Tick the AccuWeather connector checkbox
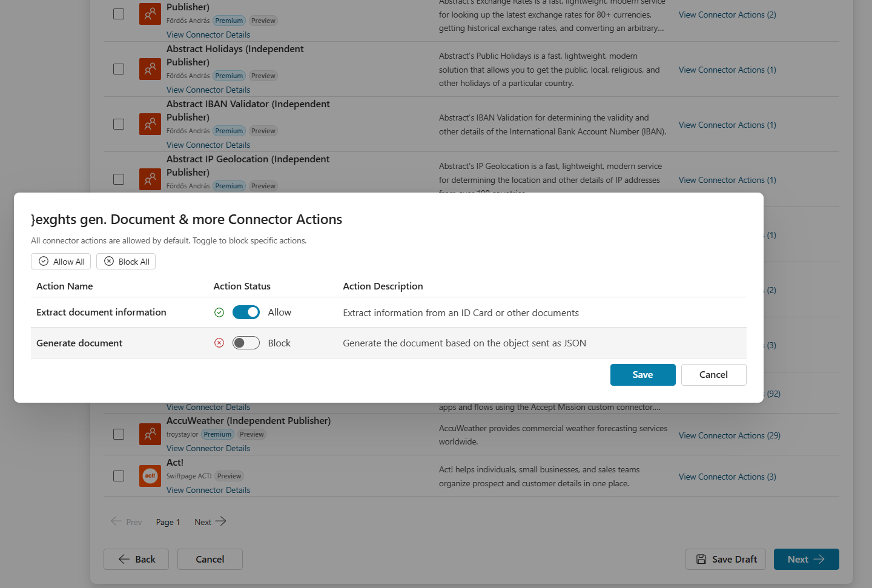The width and height of the screenshot is (872, 588). point(119,434)
